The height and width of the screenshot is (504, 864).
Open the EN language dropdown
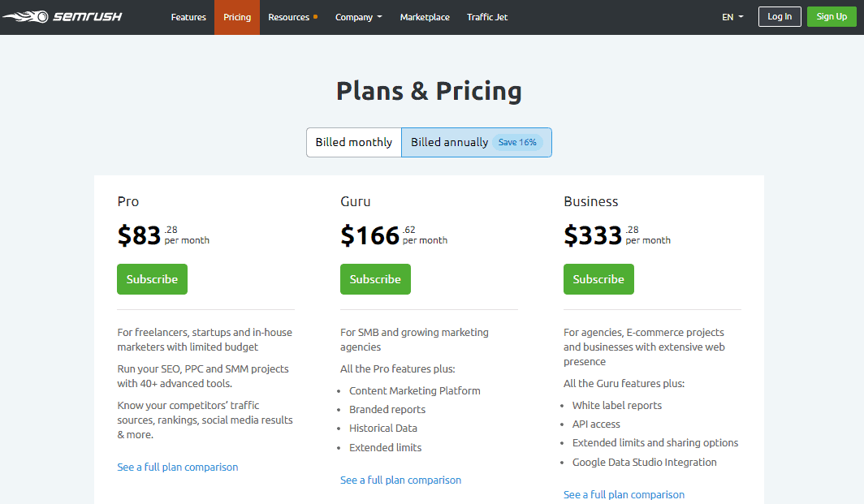click(732, 17)
